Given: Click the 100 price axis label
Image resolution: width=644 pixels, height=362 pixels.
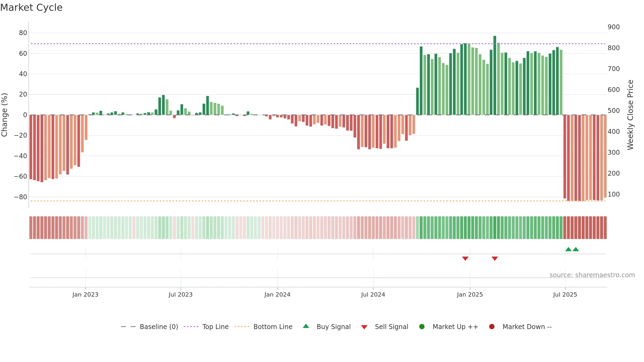Looking at the screenshot, I should click(614, 194).
